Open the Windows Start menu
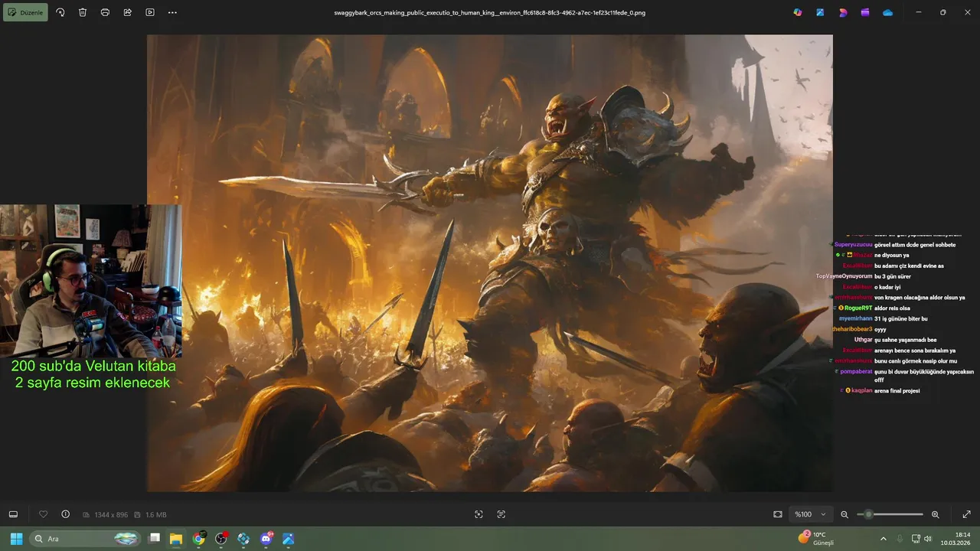The height and width of the screenshot is (551, 980). [x=16, y=539]
